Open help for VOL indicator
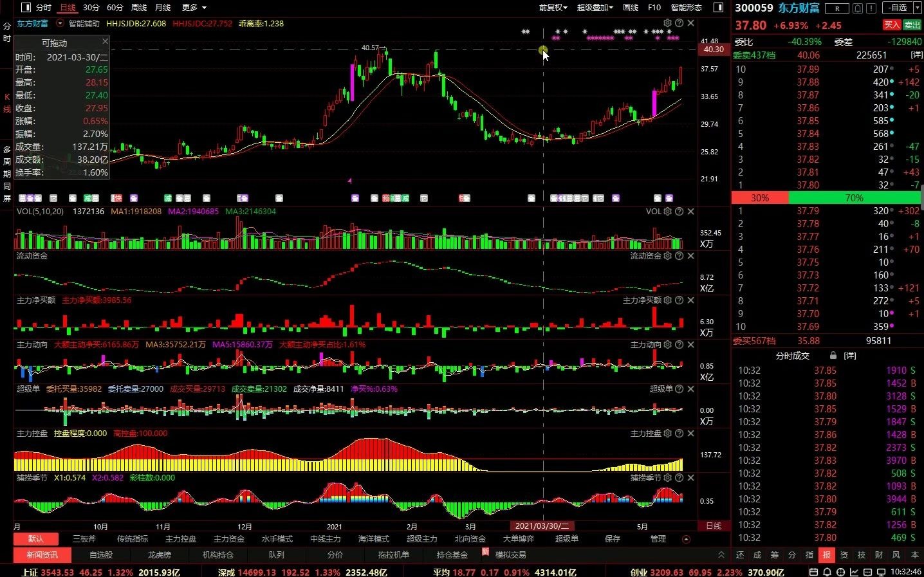 [679, 211]
